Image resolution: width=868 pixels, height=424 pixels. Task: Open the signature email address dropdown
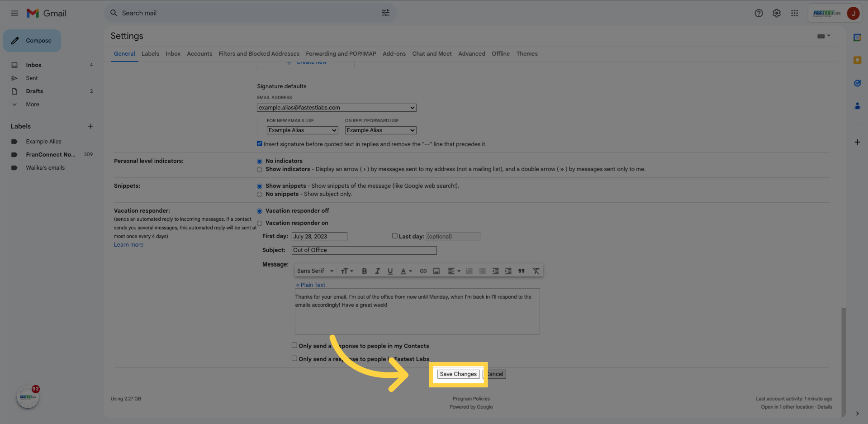pos(337,108)
